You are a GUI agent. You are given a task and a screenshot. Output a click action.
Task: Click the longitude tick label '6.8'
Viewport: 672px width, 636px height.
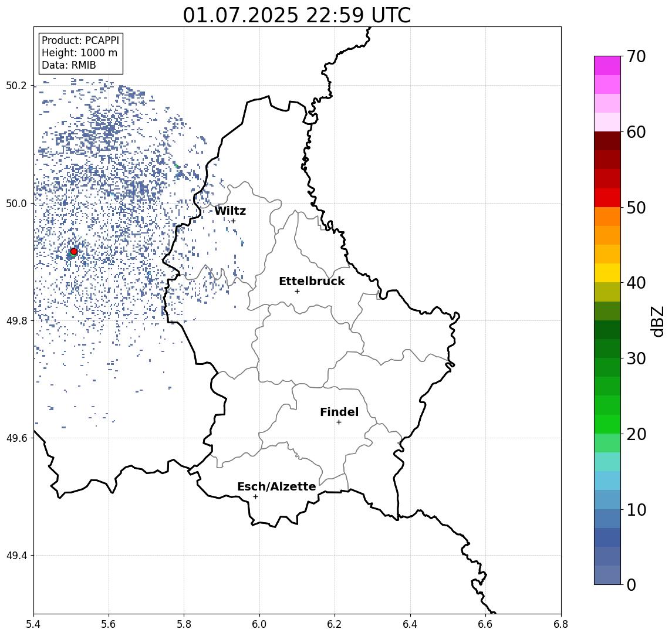click(x=561, y=624)
